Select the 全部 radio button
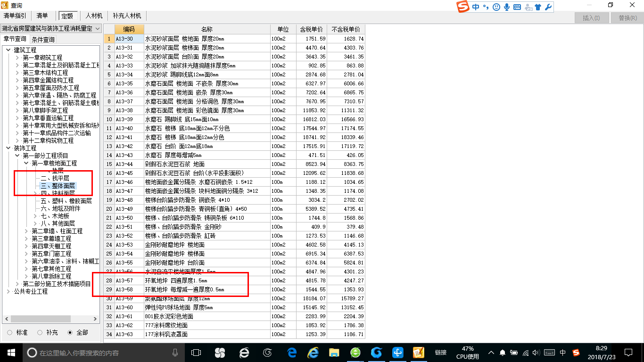Screen dimensions: 644x362 pos(70,332)
